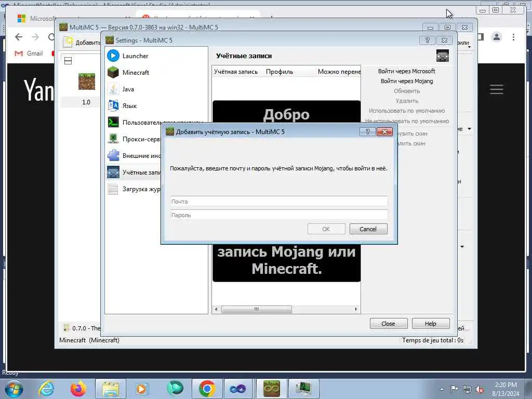The height and width of the screenshot is (399, 532).
Task: Select the Учётные записи accounts page
Action: [x=134, y=172]
